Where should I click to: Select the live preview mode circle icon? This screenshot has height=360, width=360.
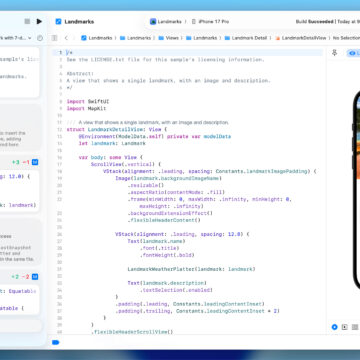(334, 327)
